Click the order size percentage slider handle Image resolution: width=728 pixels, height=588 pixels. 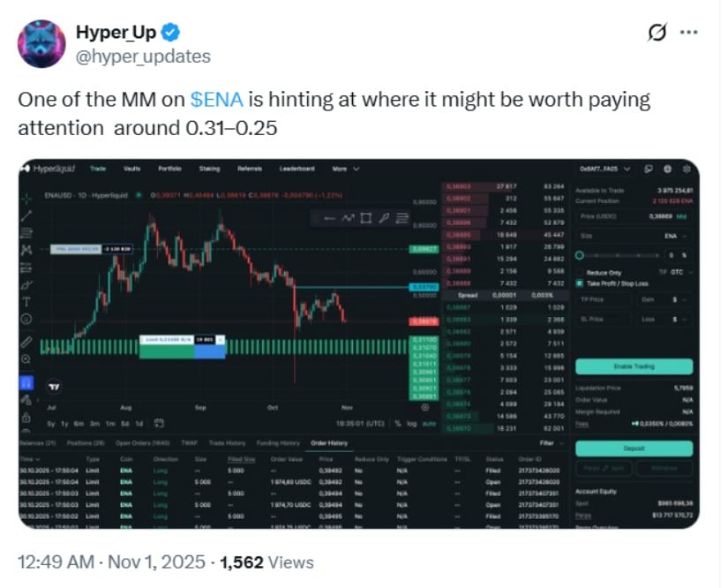click(579, 254)
